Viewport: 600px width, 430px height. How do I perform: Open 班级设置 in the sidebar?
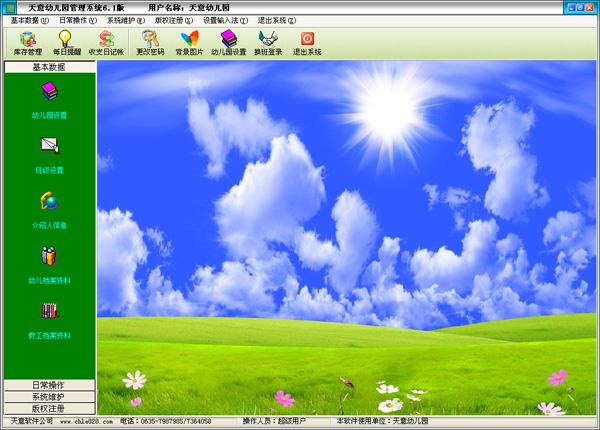49,148
